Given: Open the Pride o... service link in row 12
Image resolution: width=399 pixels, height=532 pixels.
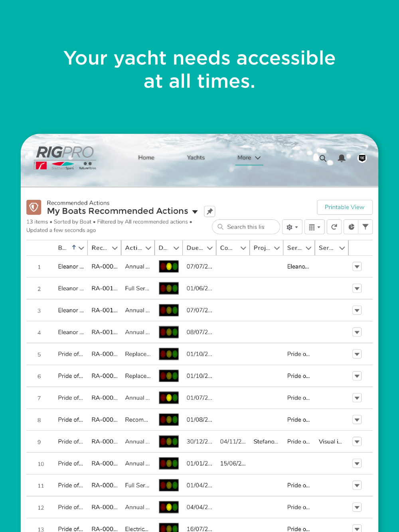Looking at the screenshot, I should point(298,507).
